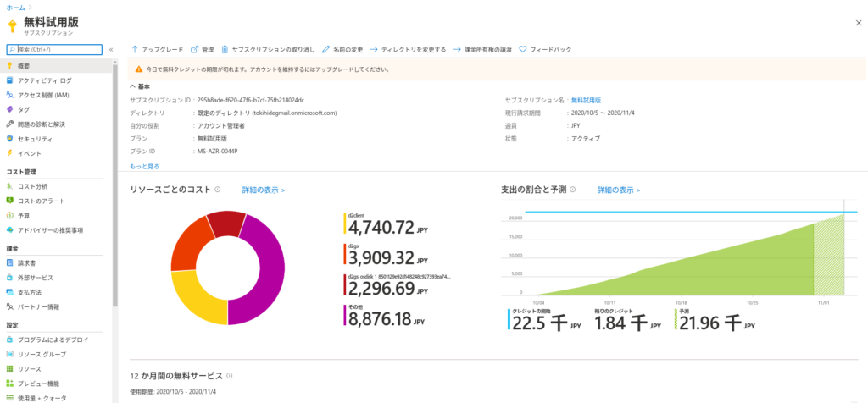
Task: Click the 予算 icon in sidebar
Action: coord(10,215)
